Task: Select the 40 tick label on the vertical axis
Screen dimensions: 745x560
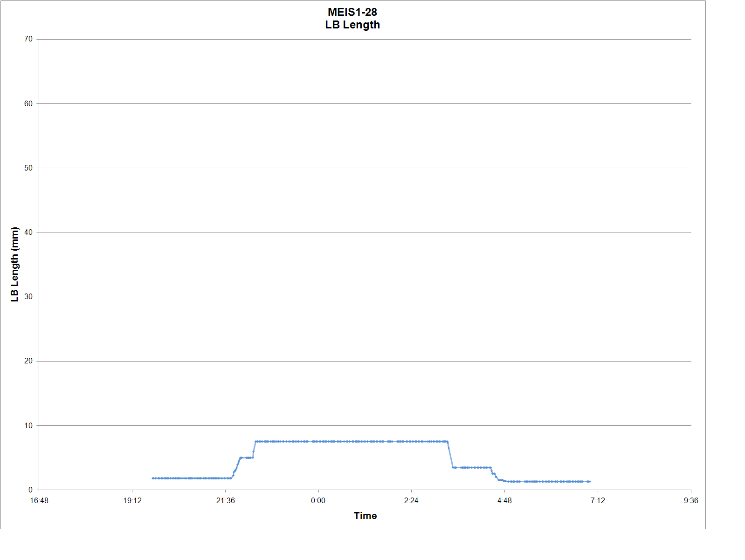Action: (x=28, y=232)
